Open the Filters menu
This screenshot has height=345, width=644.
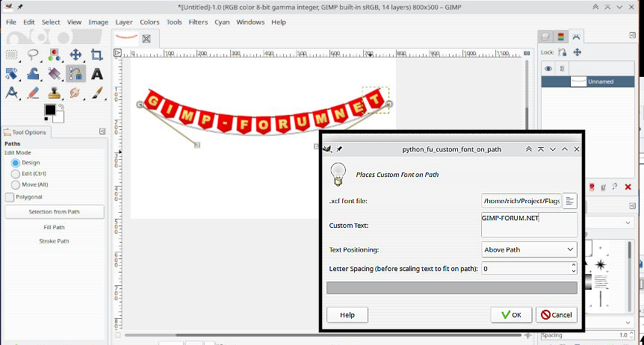[198, 22]
